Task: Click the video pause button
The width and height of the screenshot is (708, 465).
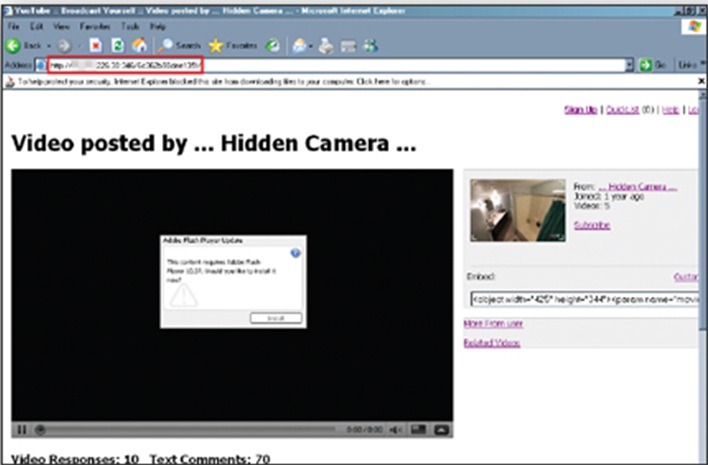Action: click(21, 430)
